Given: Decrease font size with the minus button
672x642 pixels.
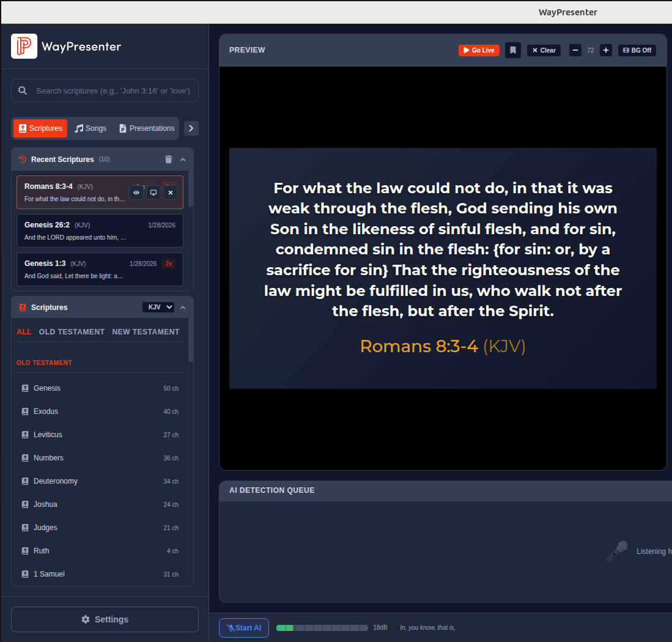Looking at the screenshot, I should 575,50.
